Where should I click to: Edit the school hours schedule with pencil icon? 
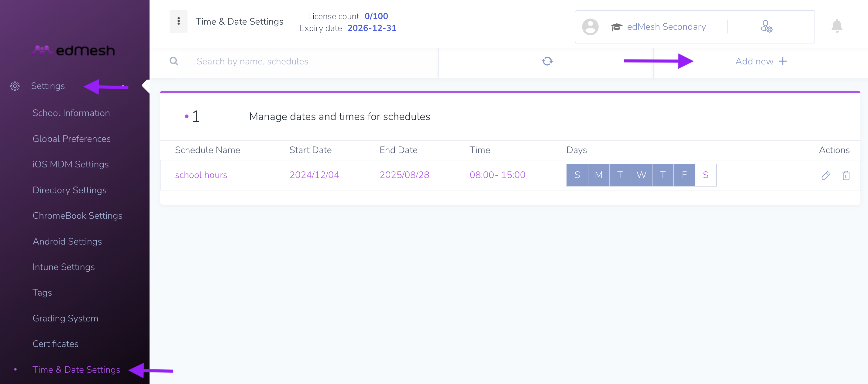825,175
